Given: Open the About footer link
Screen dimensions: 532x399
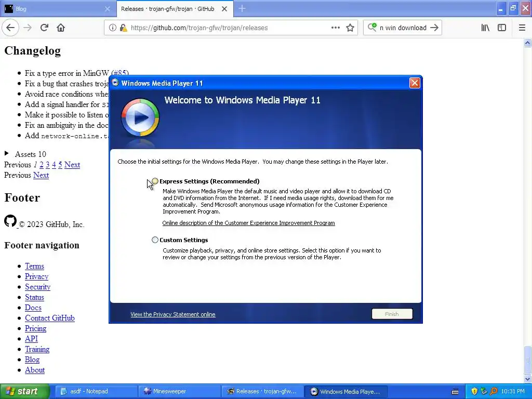Looking at the screenshot, I should tap(35, 370).
